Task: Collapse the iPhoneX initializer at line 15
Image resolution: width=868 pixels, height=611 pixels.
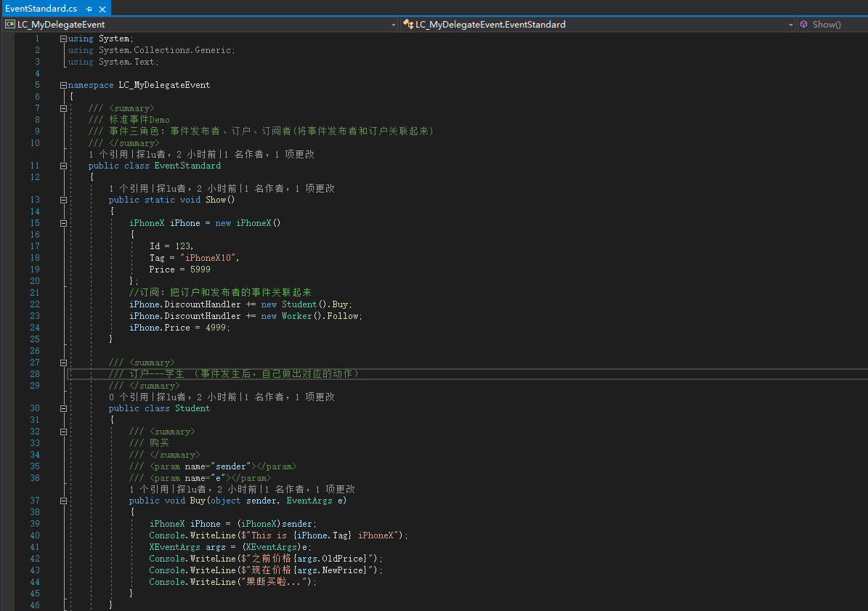Action: (63, 224)
